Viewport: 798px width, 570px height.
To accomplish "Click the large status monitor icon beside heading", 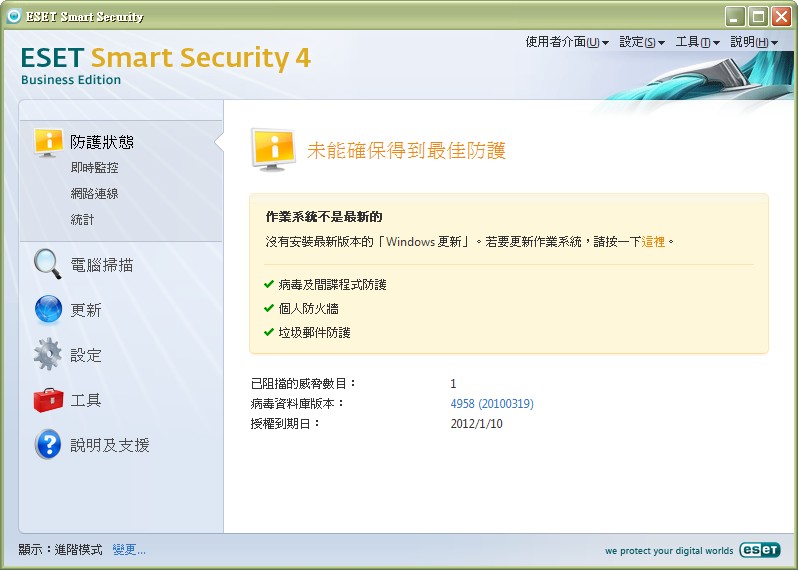I will click(x=273, y=151).
